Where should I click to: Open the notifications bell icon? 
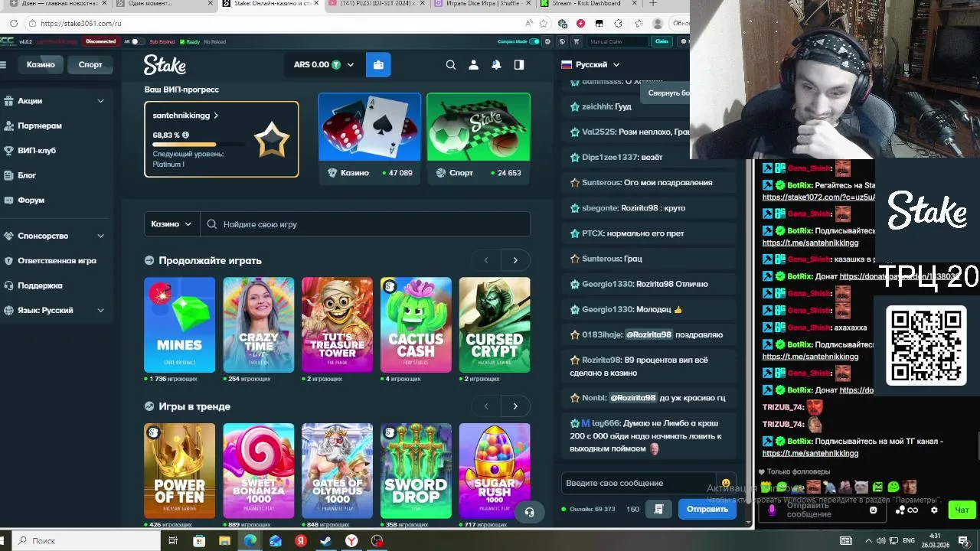[x=496, y=65]
